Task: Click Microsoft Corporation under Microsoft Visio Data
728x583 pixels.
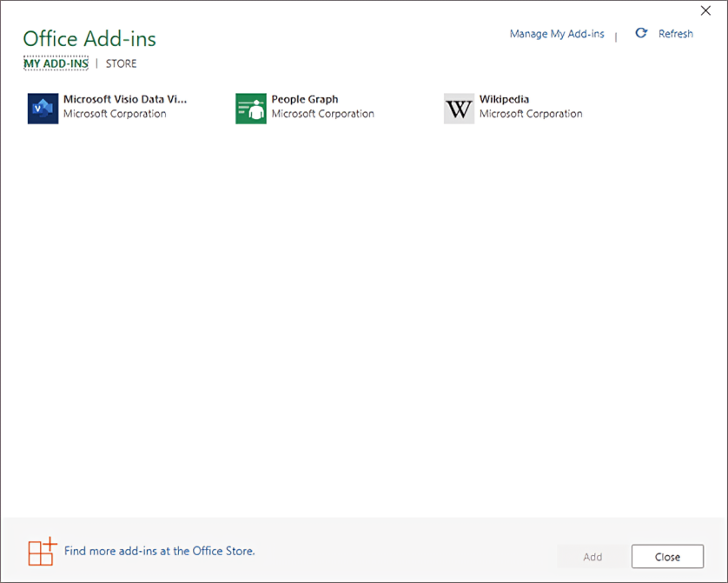Action: pos(115,114)
